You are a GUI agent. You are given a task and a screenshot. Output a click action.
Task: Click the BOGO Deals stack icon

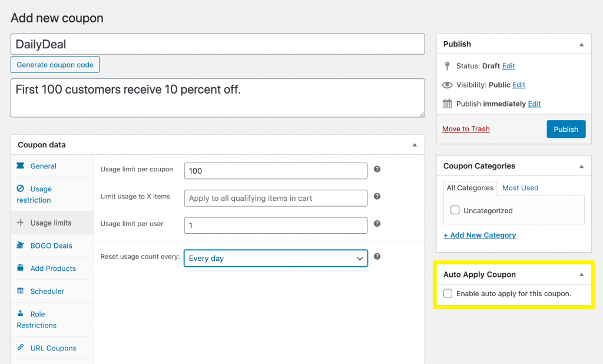tap(21, 245)
